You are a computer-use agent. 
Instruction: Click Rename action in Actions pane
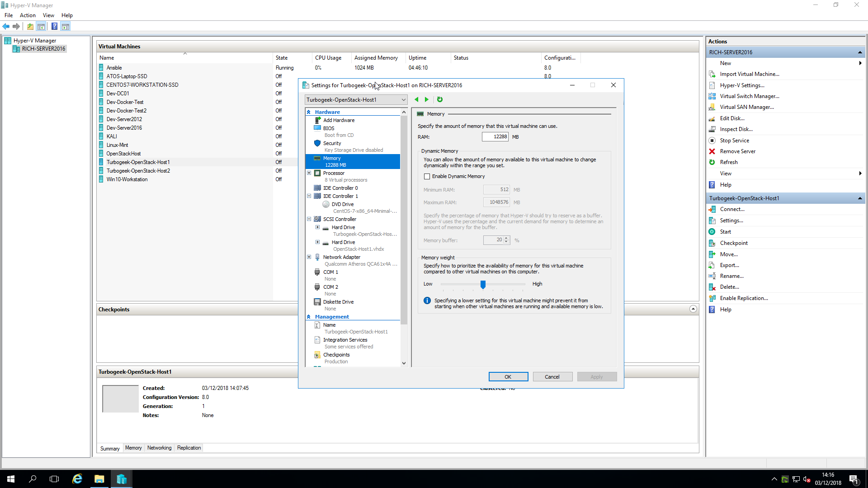731,276
